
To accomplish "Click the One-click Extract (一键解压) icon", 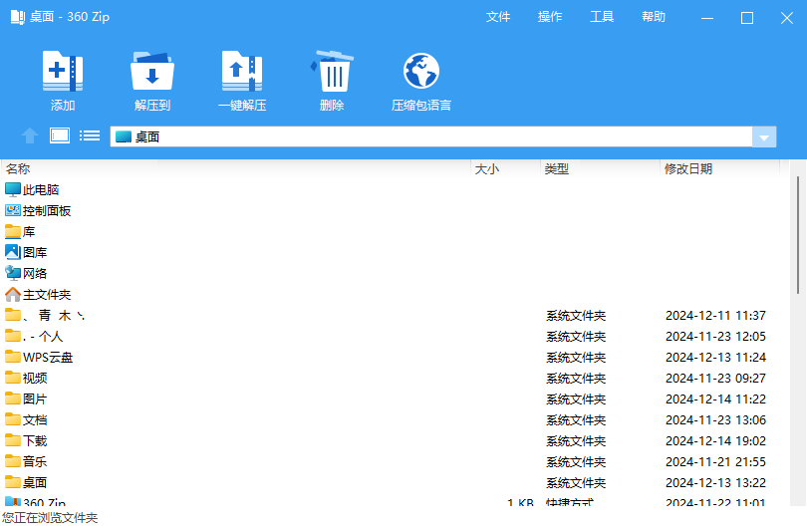I will (x=242, y=72).
